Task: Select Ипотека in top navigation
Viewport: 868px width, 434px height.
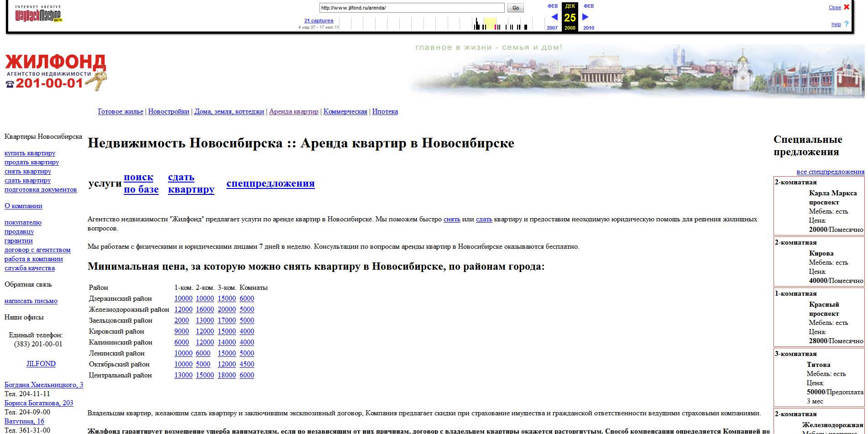Action: pyautogui.click(x=385, y=111)
